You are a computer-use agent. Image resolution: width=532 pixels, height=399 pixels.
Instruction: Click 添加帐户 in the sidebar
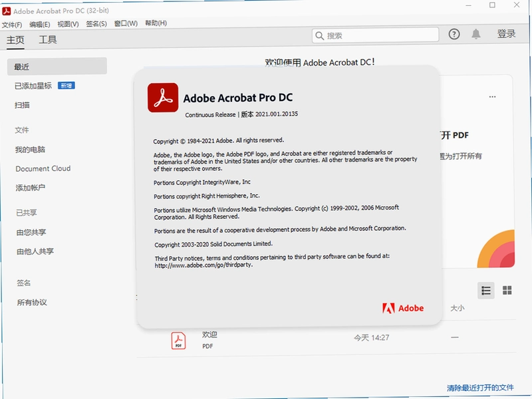click(31, 188)
